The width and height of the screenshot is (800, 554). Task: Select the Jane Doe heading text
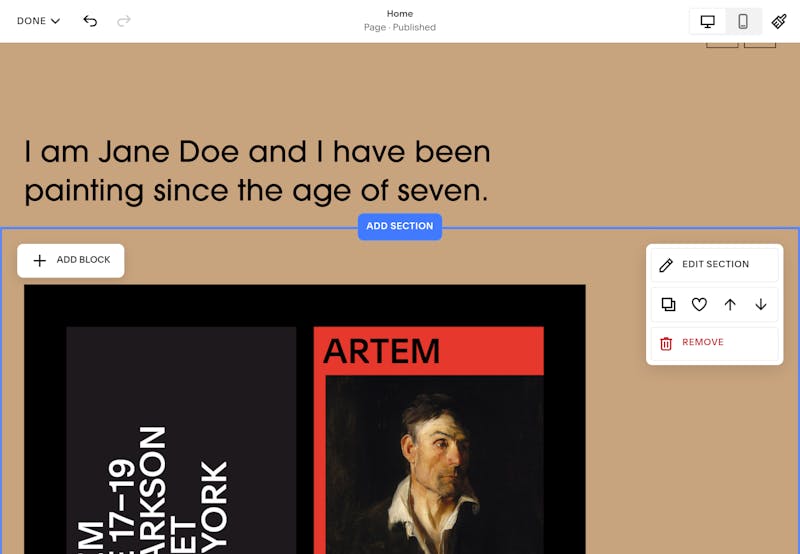click(x=258, y=171)
